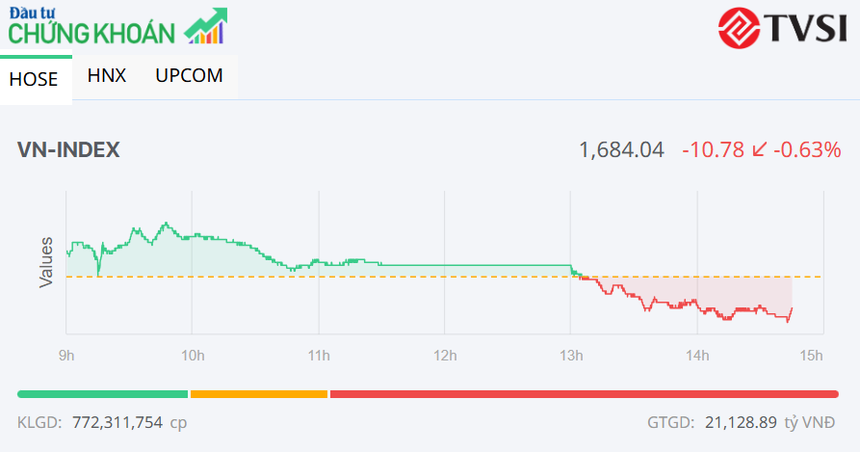Click the 10h mark on the time axis
The width and height of the screenshot is (860, 452).
point(193,355)
